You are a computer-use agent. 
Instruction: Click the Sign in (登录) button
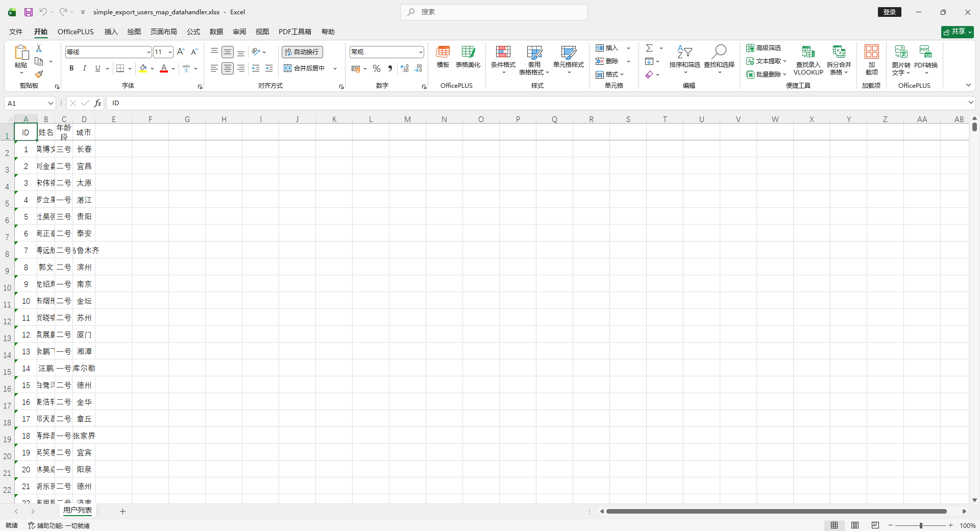pyautogui.click(x=890, y=12)
